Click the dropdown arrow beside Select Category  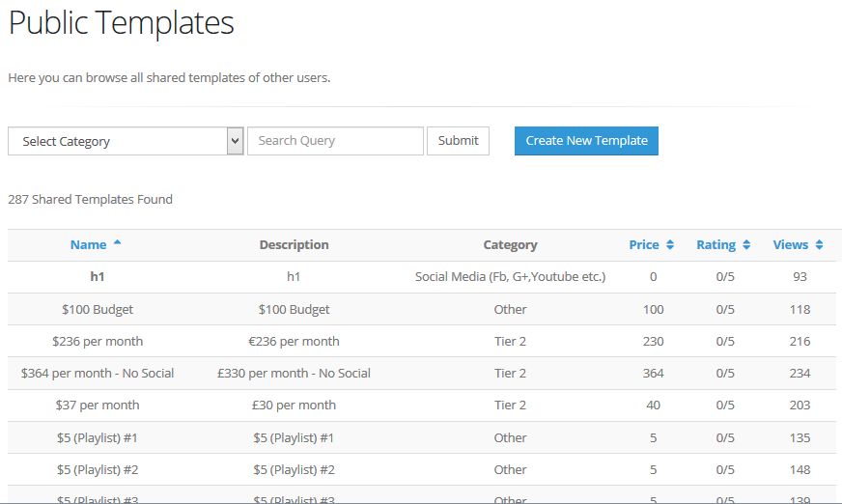[x=235, y=141]
